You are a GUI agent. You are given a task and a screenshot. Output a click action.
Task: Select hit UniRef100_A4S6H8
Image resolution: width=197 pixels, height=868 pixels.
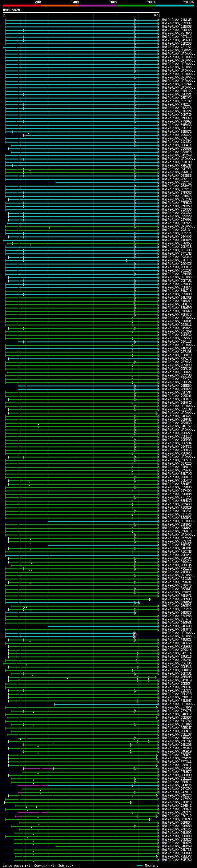point(177,40)
